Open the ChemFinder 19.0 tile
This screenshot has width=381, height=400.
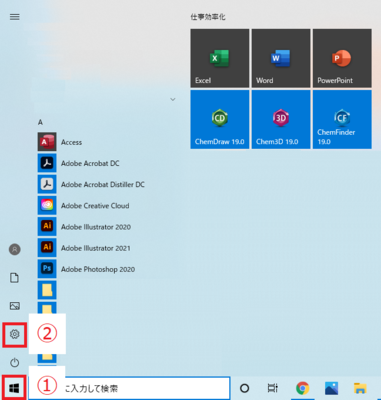point(342,119)
